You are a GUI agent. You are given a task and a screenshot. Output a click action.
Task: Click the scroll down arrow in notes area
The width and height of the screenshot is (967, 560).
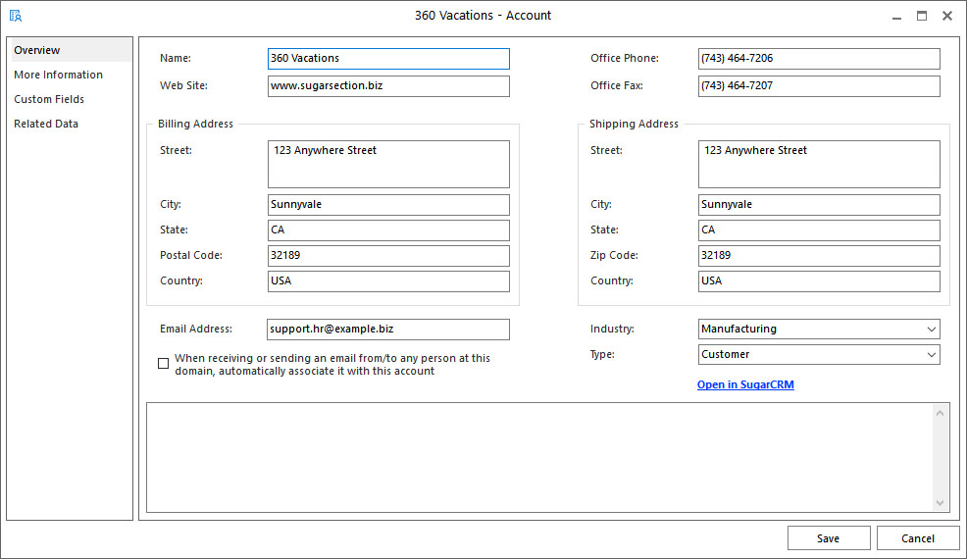pos(942,503)
